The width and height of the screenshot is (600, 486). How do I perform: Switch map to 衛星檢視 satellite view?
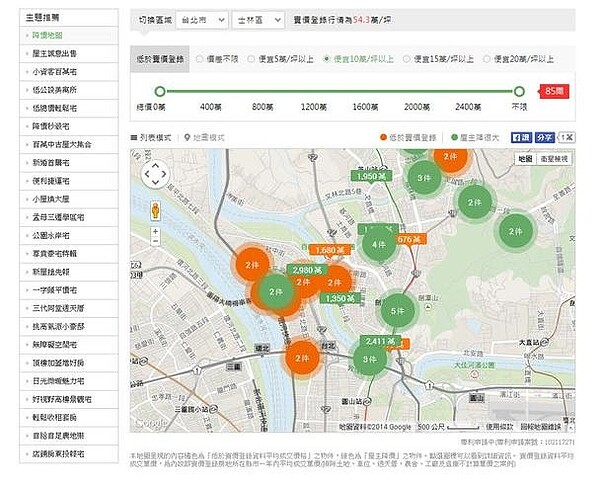(x=554, y=159)
